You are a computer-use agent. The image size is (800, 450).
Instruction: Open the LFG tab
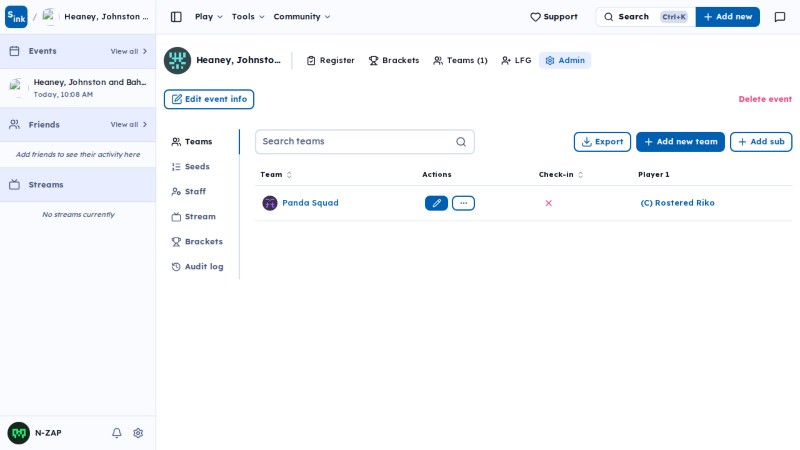pos(516,60)
